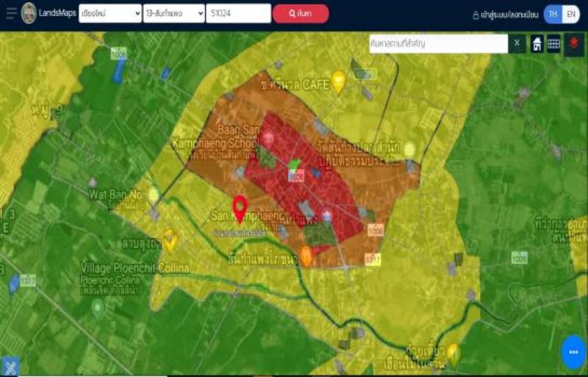Expand the province dropdown
This screenshot has width=588, height=377.
pyautogui.click(x=110, y=13)
